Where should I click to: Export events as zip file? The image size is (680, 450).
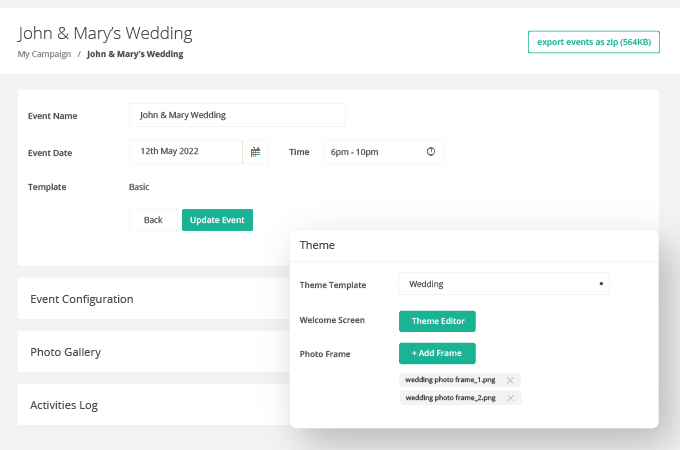pyautogui.click(x=594, y=42)
